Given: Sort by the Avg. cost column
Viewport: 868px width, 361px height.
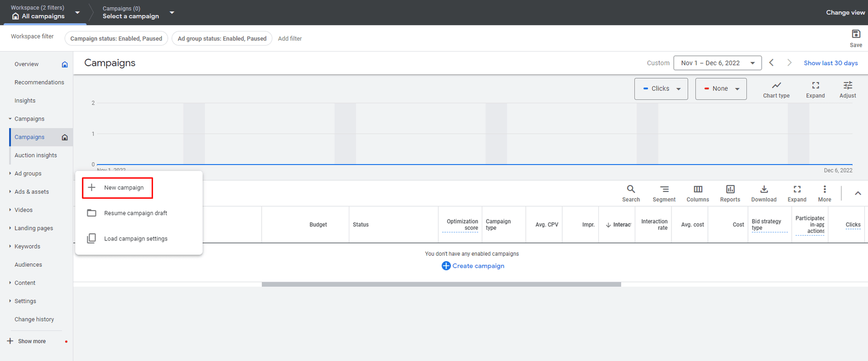Looking at the screenshot, I should pyautogui.click(x=692, y=225).
